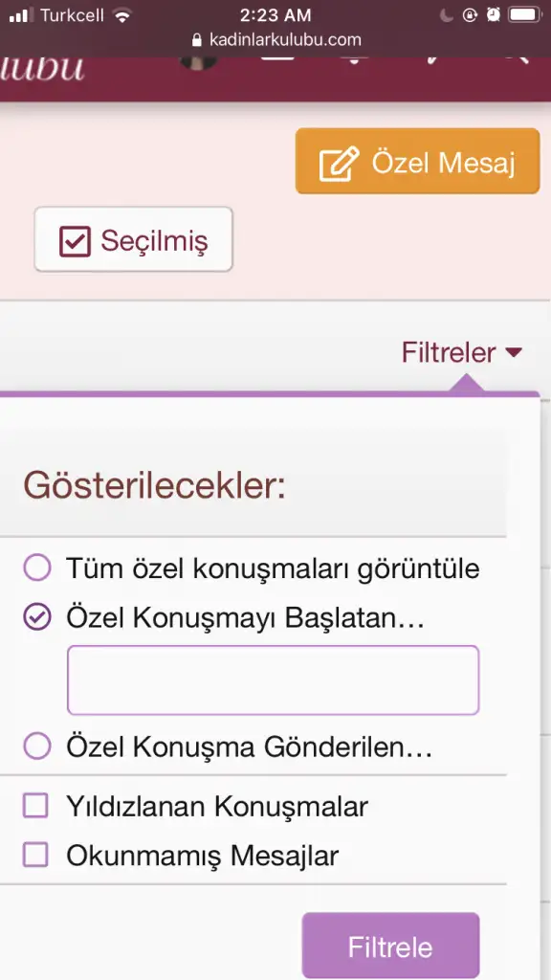Click the checkmark icon beside Seçilmiş

click(x=75, y=241)
